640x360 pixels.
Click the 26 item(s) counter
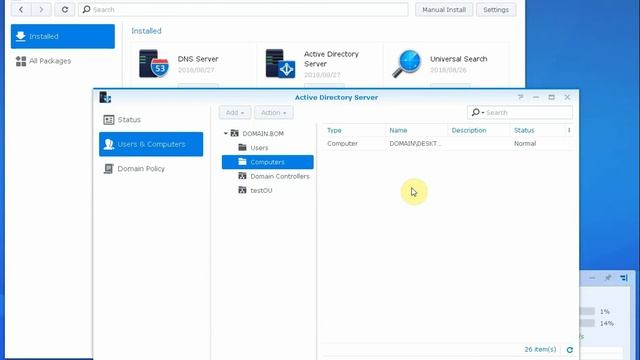point(540,349)
